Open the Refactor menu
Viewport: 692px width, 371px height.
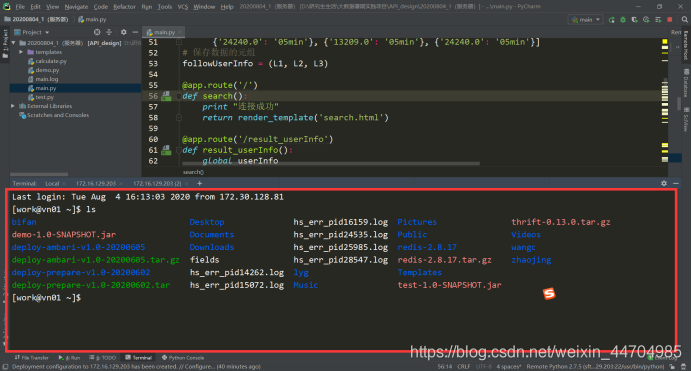[x=124, y=7]
